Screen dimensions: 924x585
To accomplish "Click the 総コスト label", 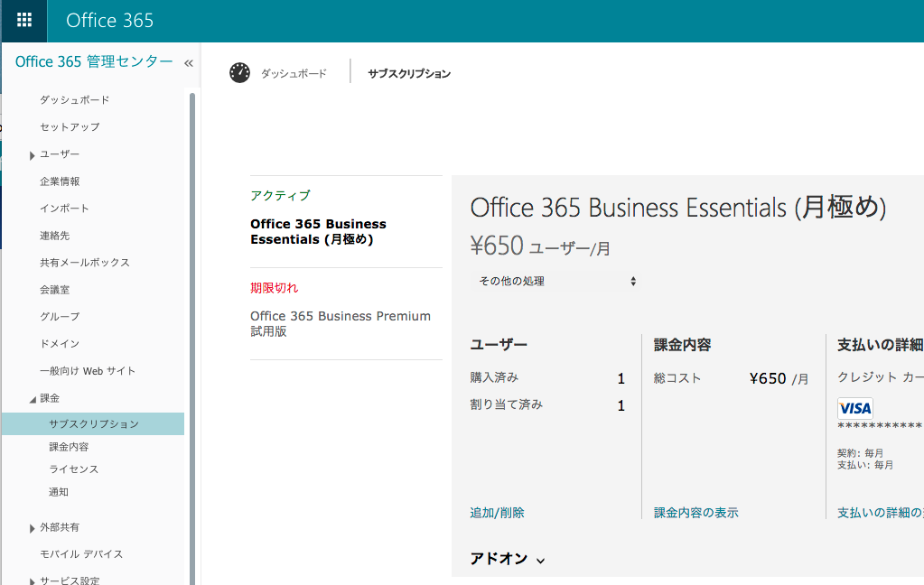I will point(677,378).
